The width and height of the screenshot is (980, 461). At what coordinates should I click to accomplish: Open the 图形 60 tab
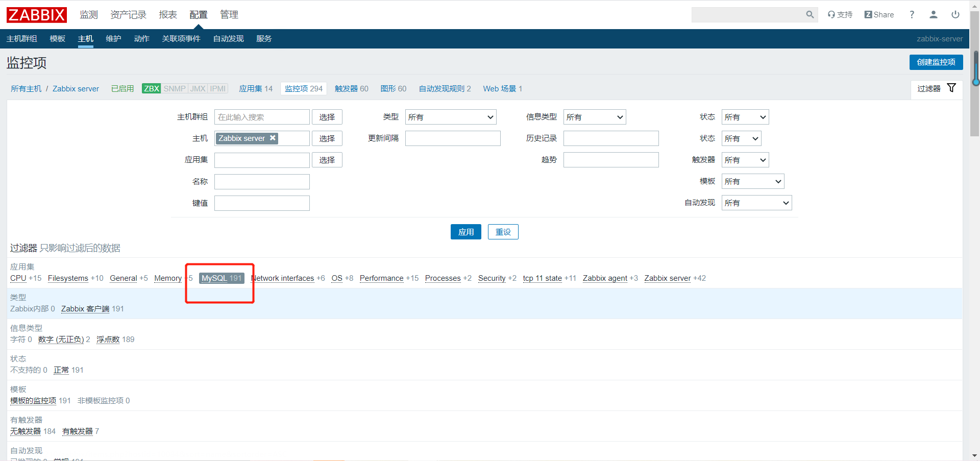tap(394, 88)
